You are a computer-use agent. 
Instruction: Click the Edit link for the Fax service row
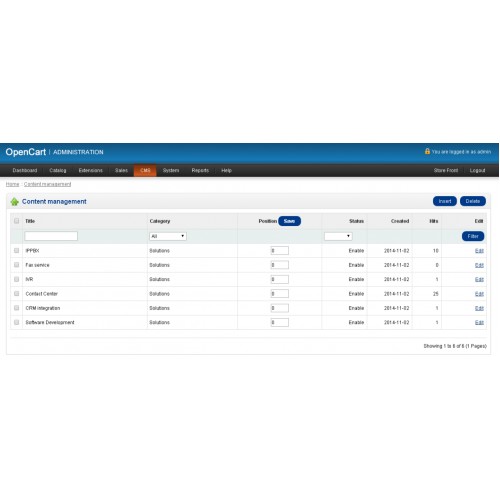[479, 265]
